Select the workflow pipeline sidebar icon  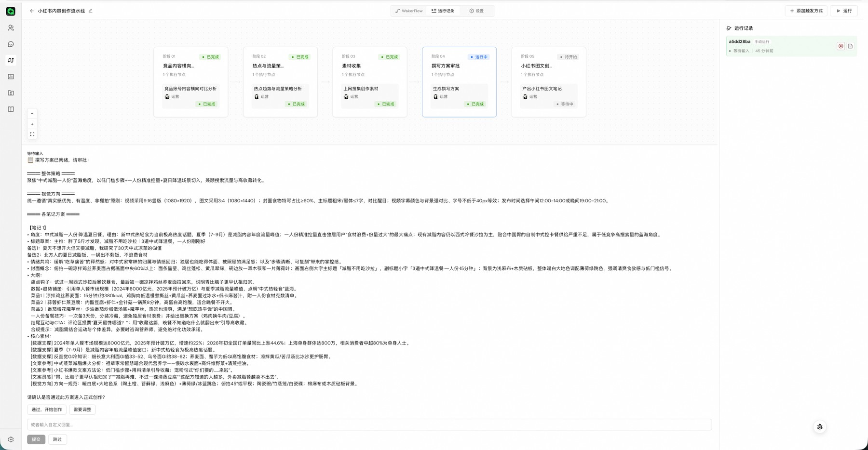tap(11, 60)
